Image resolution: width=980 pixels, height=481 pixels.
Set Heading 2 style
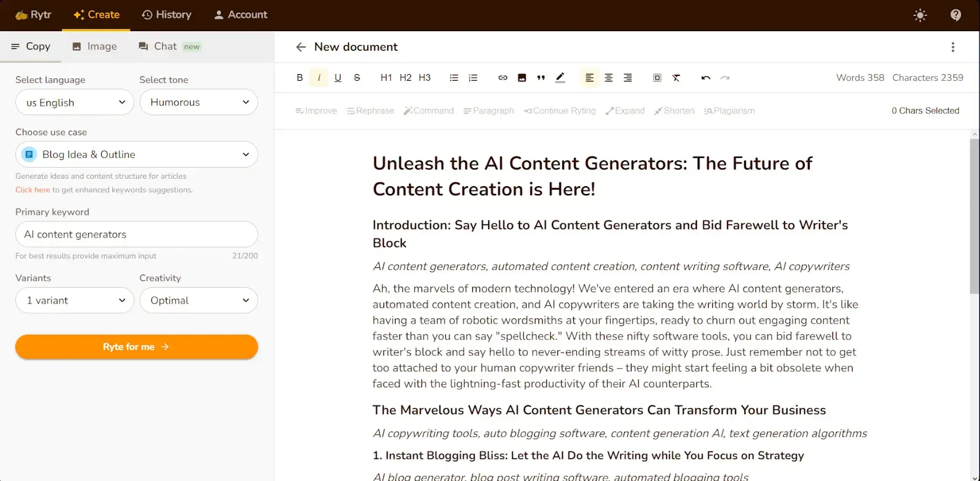[x=405, y=78]
